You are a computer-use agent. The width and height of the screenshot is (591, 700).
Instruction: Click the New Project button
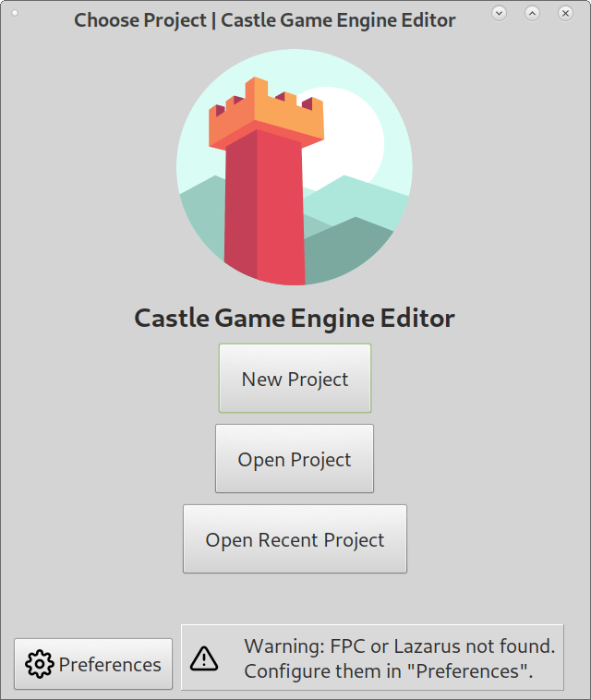tap(295, 378)
